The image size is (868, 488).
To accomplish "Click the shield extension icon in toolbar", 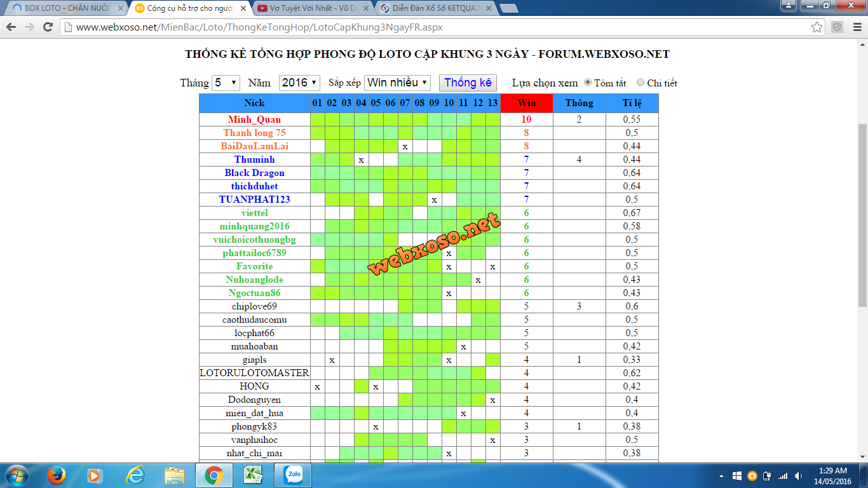I will click(x=837, y=27).
